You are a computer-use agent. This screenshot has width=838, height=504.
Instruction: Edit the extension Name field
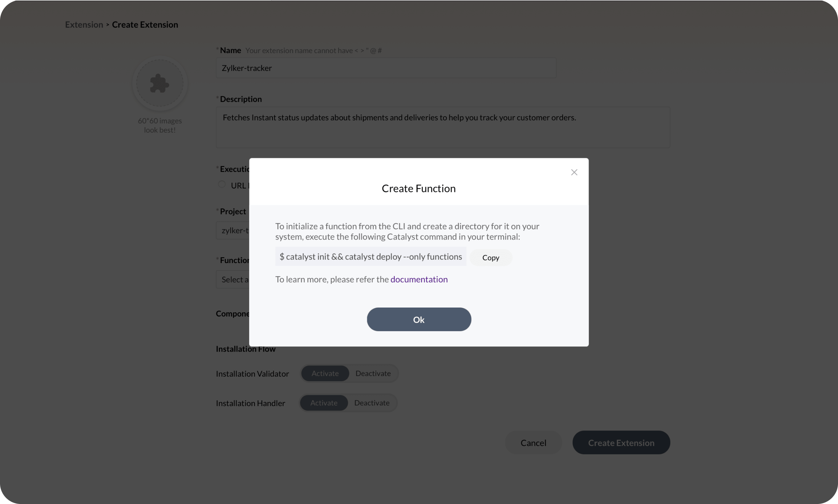click(x=386, y=68)
